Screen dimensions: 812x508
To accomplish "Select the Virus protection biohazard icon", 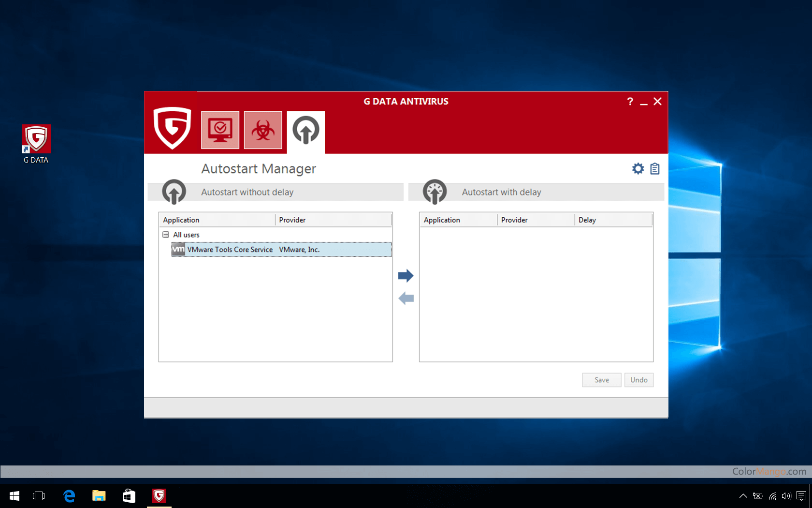I will [x=263, y=130].
